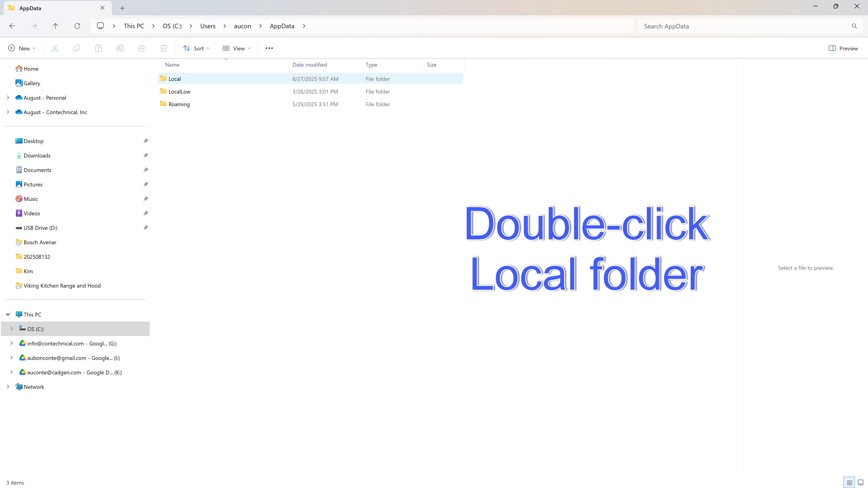Expand August - Contechnical, Inc tree
The height and width of the screenshot is (488, 868).
click(8, 112)
